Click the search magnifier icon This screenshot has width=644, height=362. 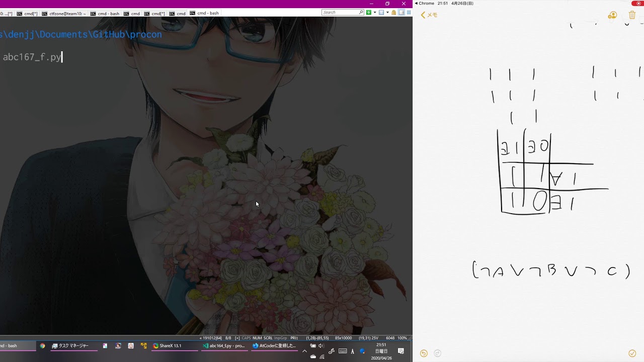point(361,13)
